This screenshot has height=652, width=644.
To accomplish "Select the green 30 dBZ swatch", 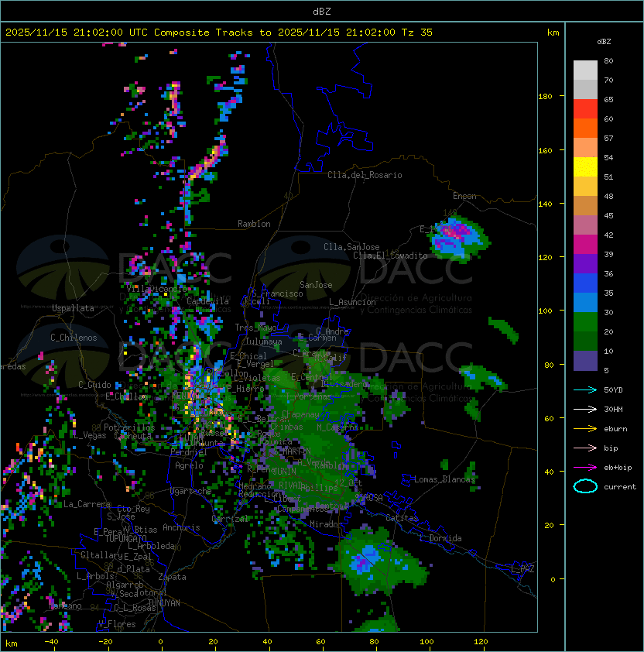I will click(x=585, y=322).
